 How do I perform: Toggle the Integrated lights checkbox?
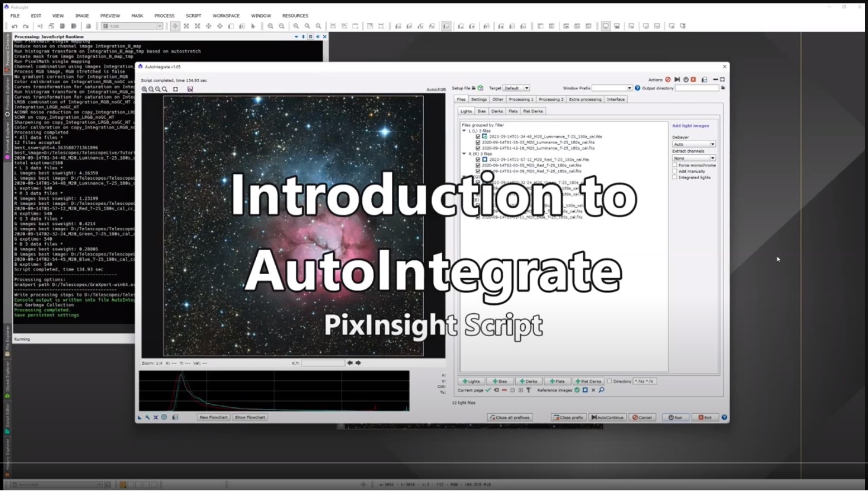pyautogui.click(x=675, y=178)
